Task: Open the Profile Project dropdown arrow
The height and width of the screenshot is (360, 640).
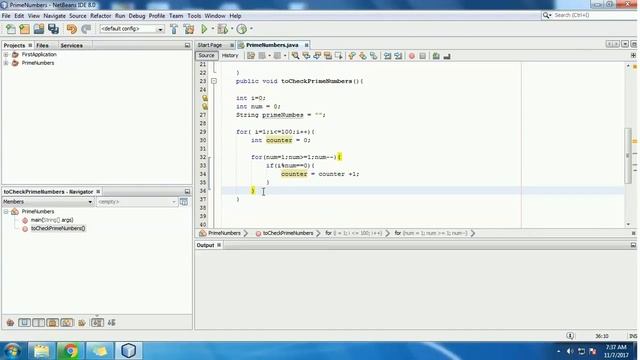Action: click(x=251, y=29)
